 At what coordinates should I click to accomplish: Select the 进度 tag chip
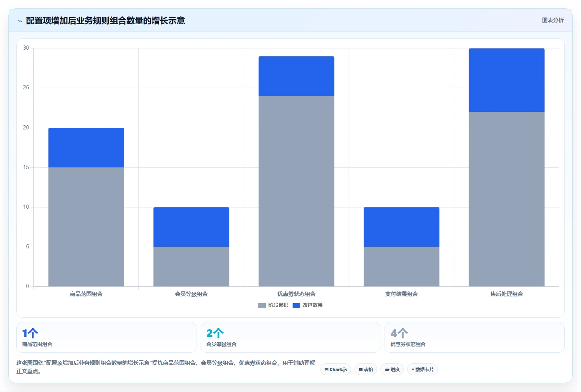tap(392, 369)
